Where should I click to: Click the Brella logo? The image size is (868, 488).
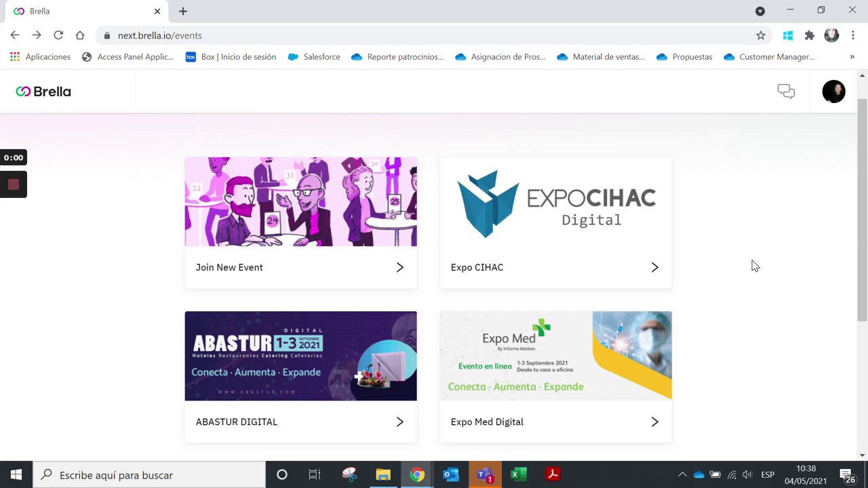pyautogui.click(x=43, y=91)
